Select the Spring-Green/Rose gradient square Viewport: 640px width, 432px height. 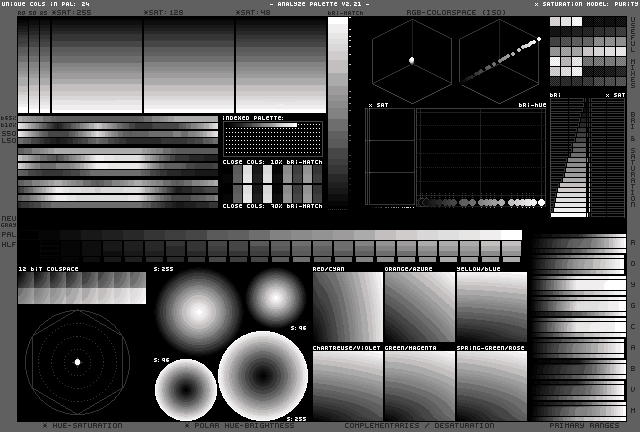(x=491, y=385)
